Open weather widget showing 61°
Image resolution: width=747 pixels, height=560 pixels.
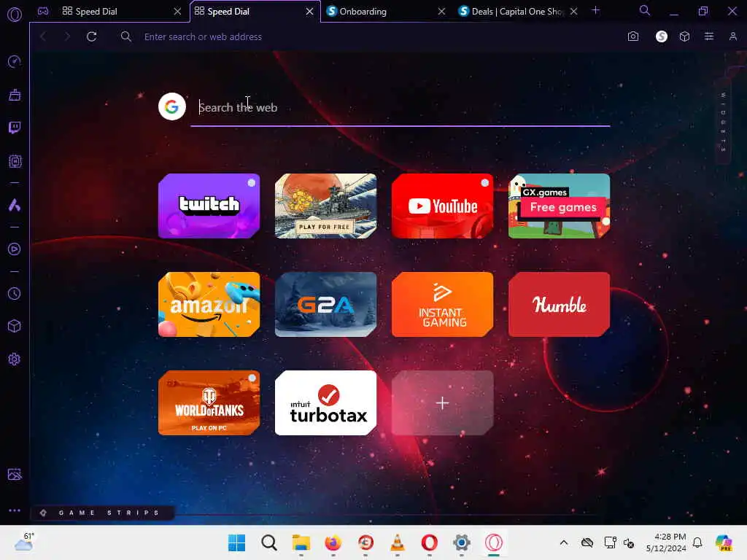click(24, 542)
